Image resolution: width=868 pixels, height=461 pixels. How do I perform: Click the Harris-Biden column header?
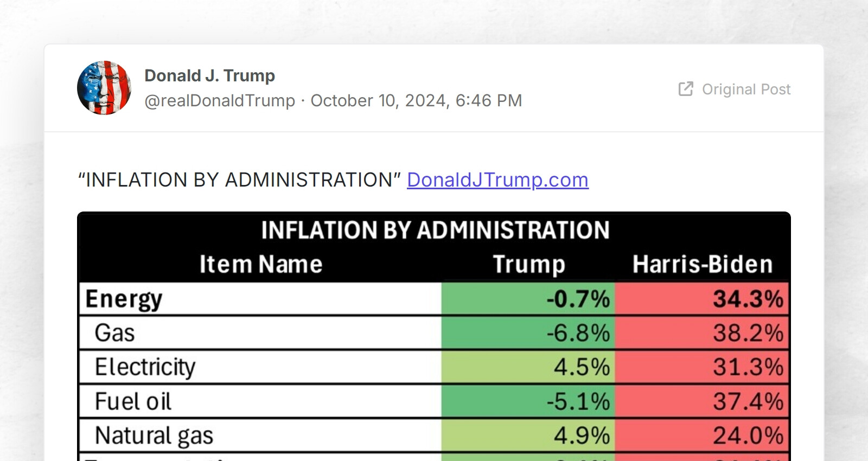click(x=702, y=265)
